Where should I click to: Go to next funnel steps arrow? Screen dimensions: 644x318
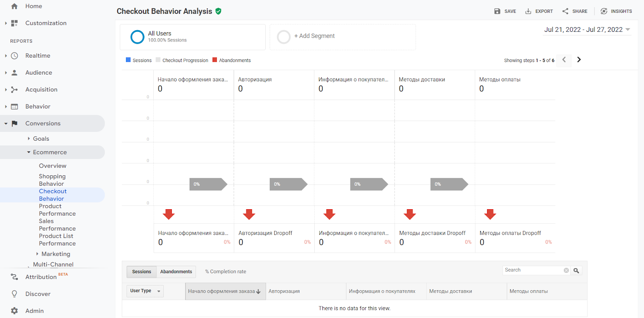(x=579, y=60)
